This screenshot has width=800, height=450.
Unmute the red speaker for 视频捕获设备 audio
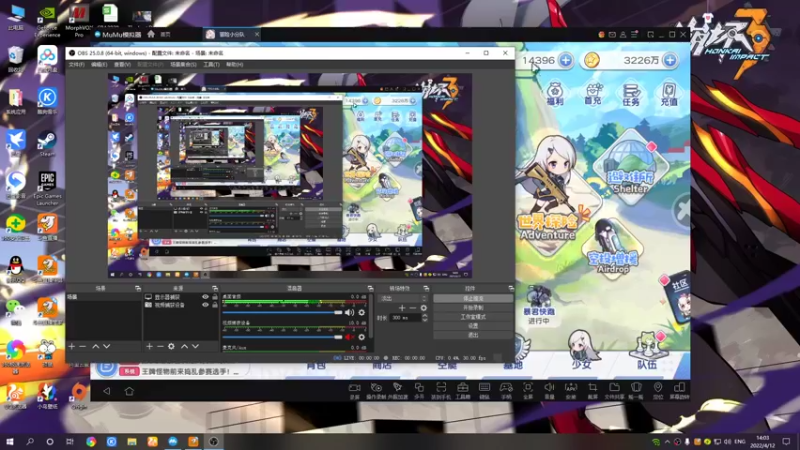click(x=349, y=337)
